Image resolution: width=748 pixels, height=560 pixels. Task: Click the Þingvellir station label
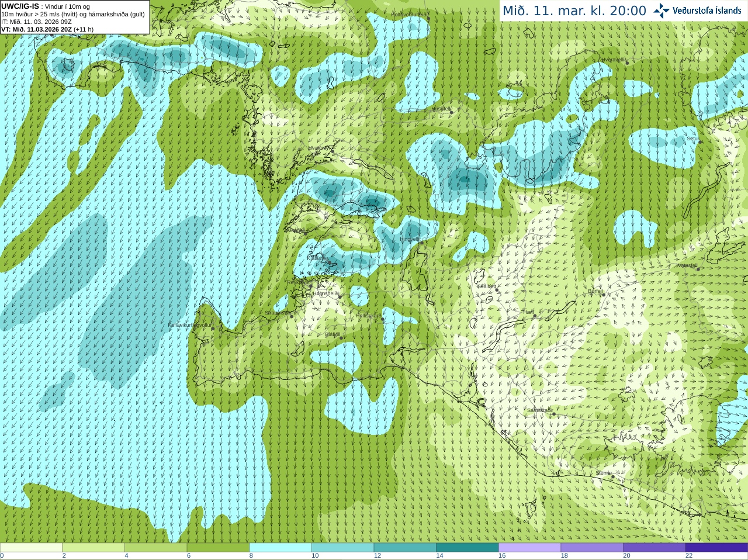click(x=410, y=239)
